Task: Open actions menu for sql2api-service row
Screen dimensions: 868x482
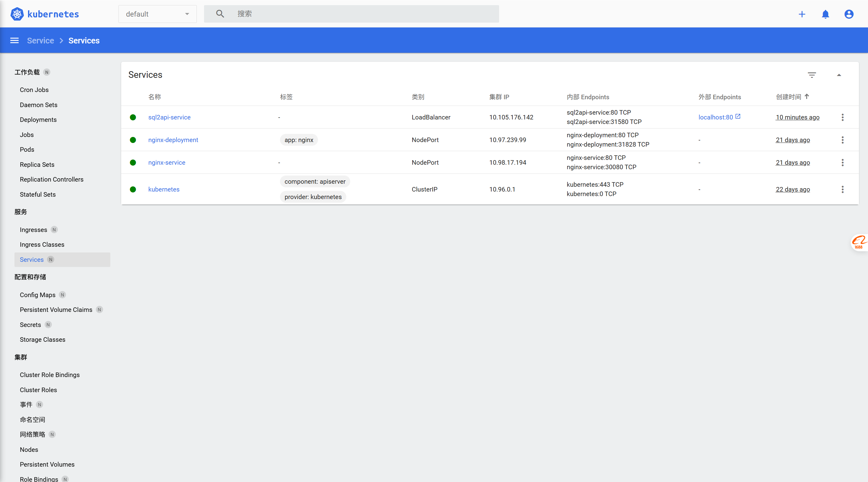Action: 842,117
